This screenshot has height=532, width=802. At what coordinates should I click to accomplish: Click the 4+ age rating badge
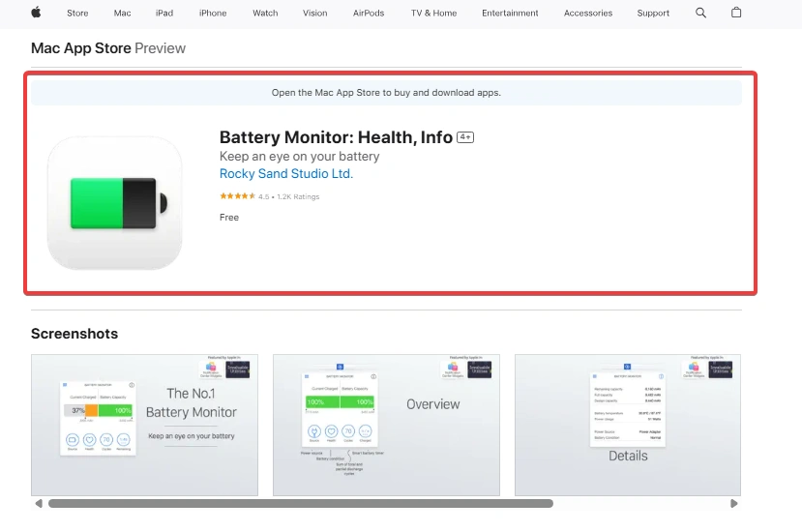(465, 137)
